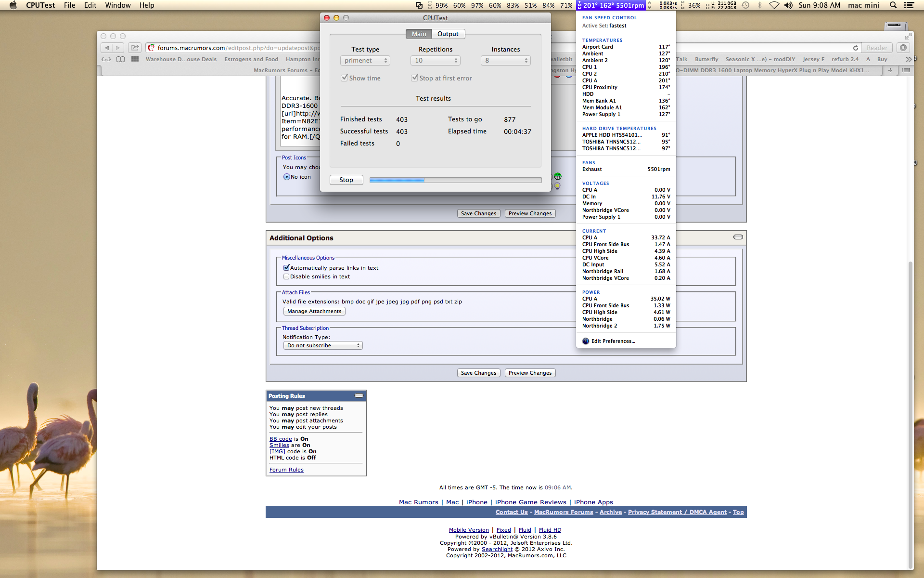Viewport: 924px width, 578px height.
Task: Click Safari's forward arrow button
Action: (x=118, y=48)
